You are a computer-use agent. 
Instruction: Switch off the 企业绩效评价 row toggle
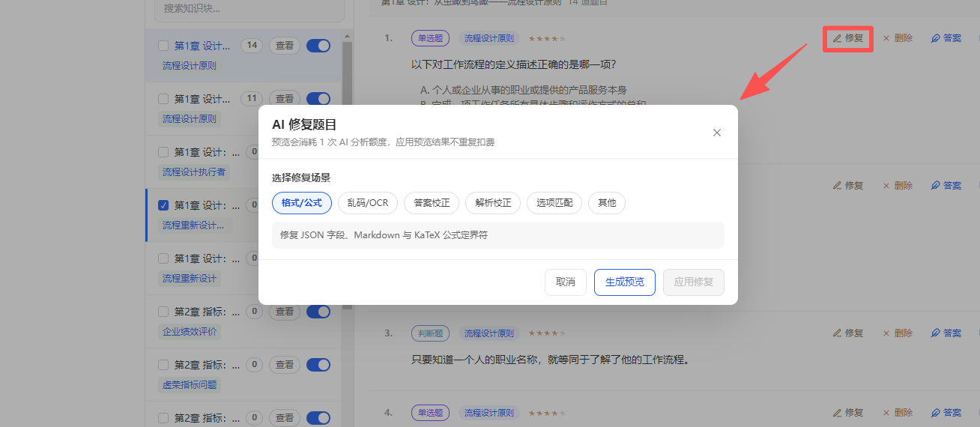click(318, 312)
